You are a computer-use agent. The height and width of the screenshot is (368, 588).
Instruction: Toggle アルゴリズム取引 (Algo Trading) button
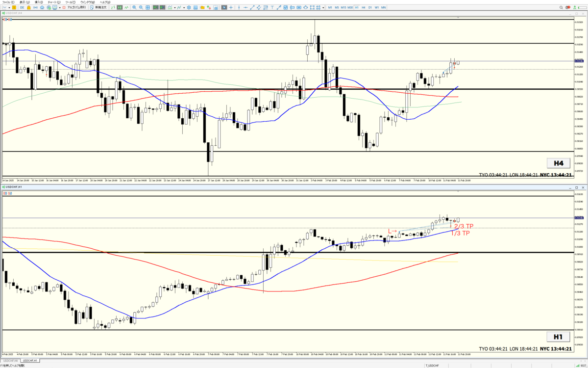(x=74, y=7)
